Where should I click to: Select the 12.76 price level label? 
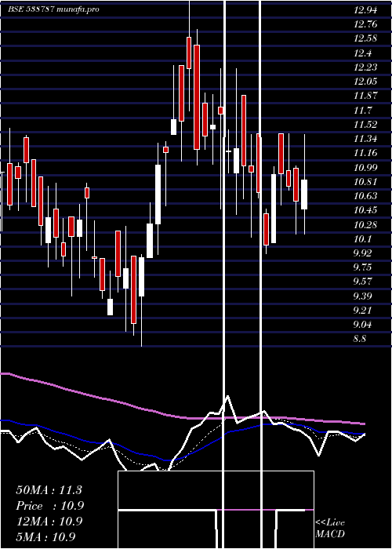point(365,24)
